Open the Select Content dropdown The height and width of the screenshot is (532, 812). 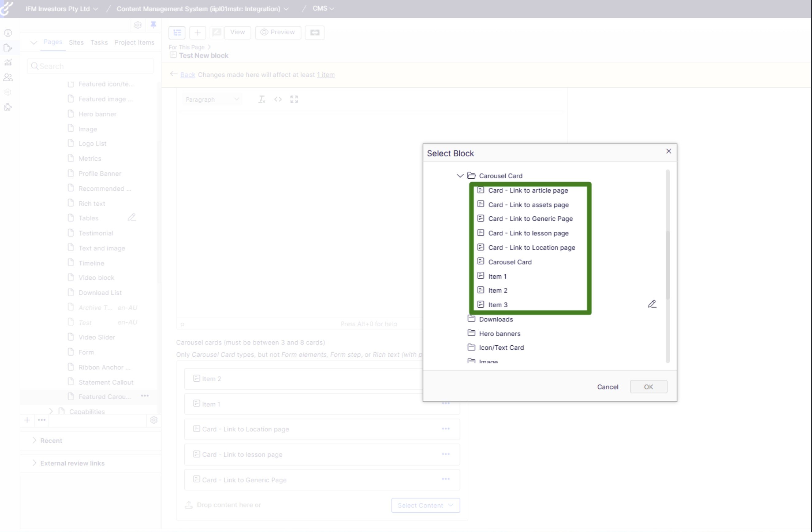tap(425, 505)
